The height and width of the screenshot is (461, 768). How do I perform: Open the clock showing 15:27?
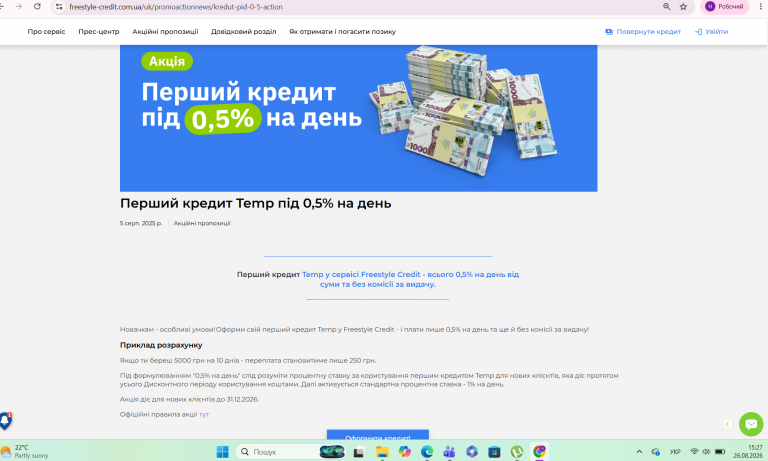pos(748,452)
